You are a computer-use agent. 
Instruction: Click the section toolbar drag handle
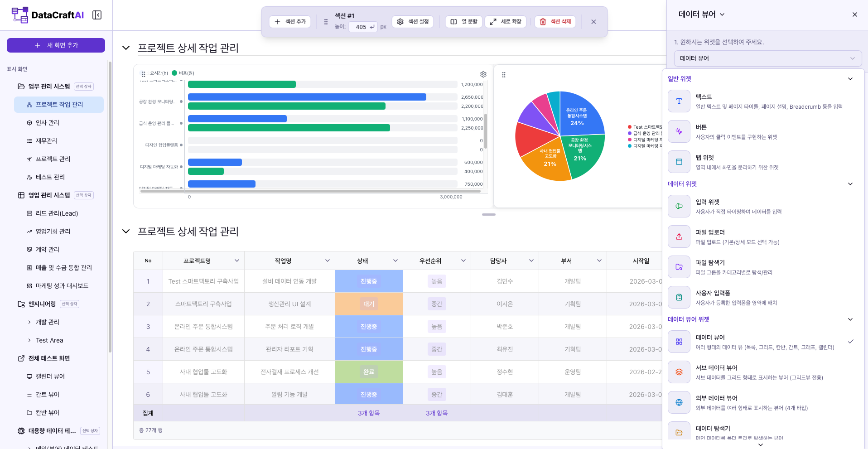point(326,22)
